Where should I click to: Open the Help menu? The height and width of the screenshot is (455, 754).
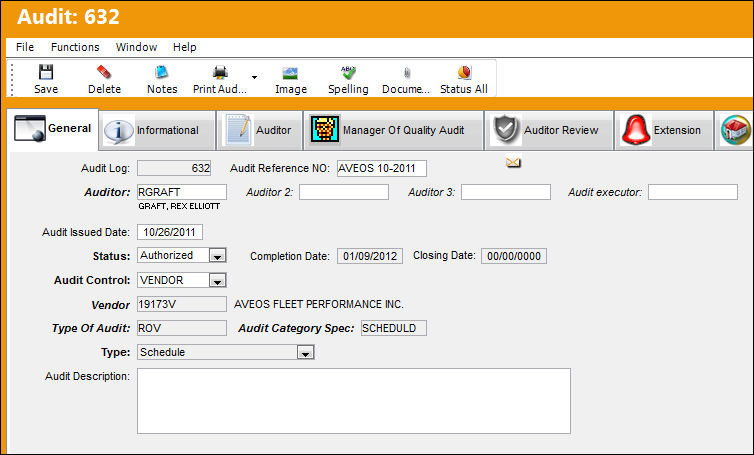(x=185, y=47)
